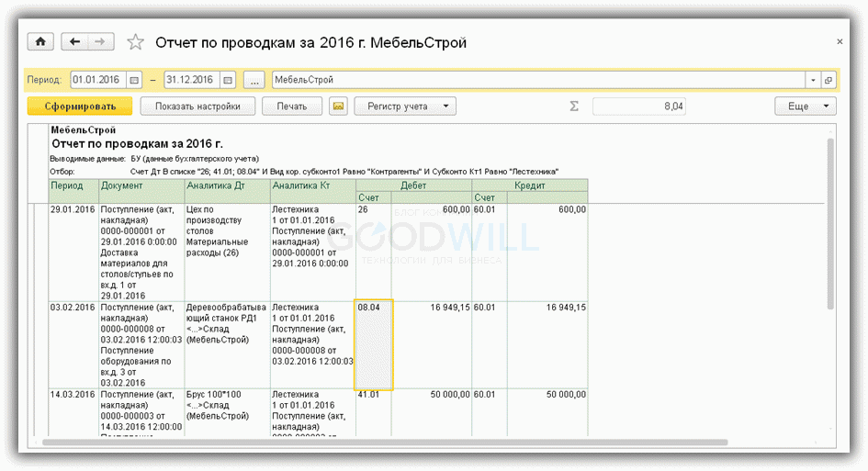This screenshot has width=868, height=471.
Task: Go forward with the right arrow
Action: tap(100, 42)
